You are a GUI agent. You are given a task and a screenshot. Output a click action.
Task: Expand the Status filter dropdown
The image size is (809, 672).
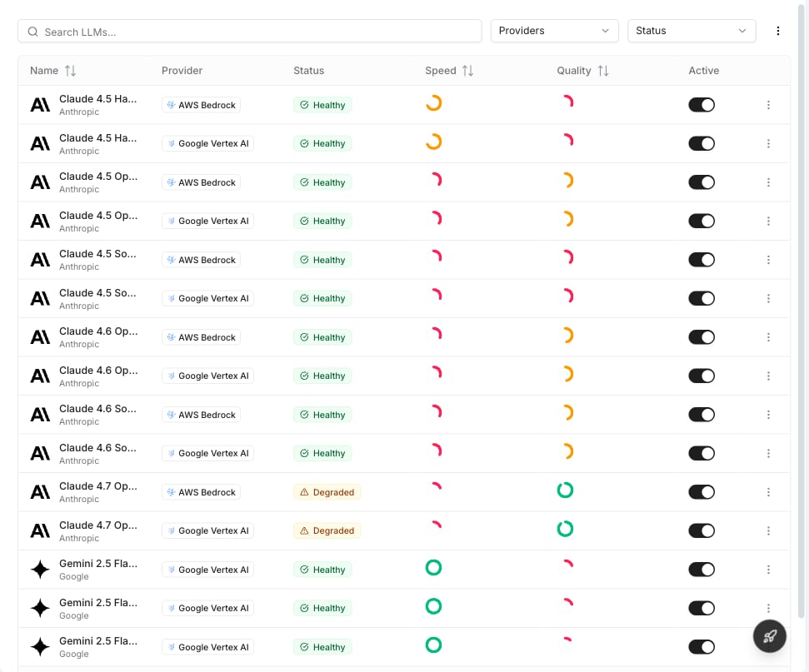[x=692, y=31]
